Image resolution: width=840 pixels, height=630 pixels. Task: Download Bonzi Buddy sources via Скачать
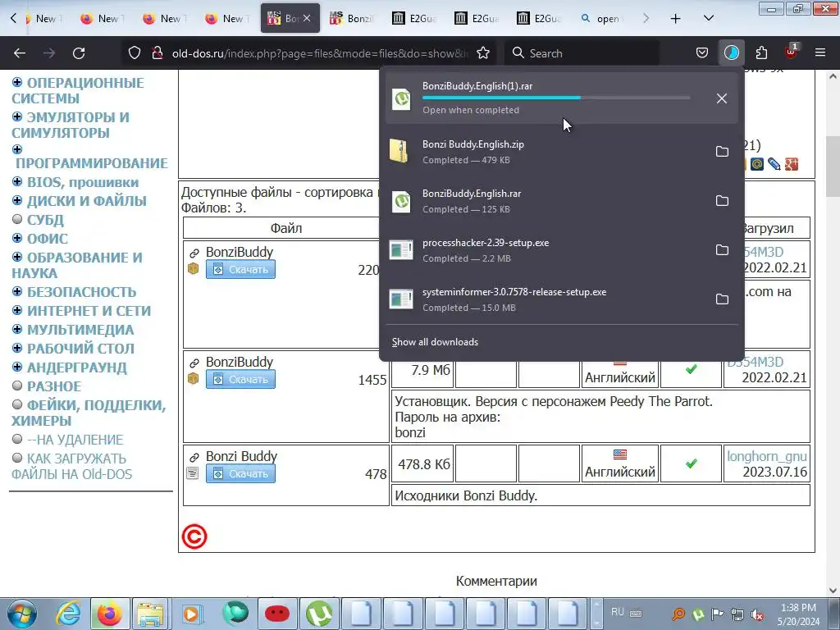(240, 473)
